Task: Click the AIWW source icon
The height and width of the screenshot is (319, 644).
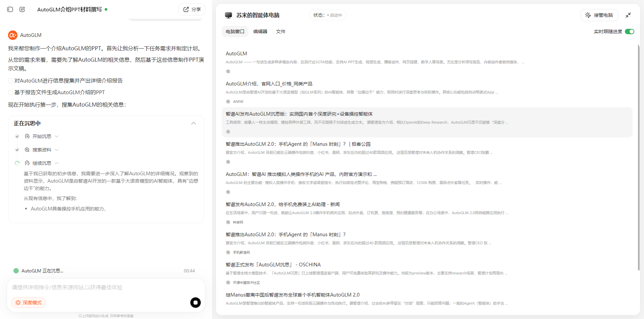Action: pos(228,102)
